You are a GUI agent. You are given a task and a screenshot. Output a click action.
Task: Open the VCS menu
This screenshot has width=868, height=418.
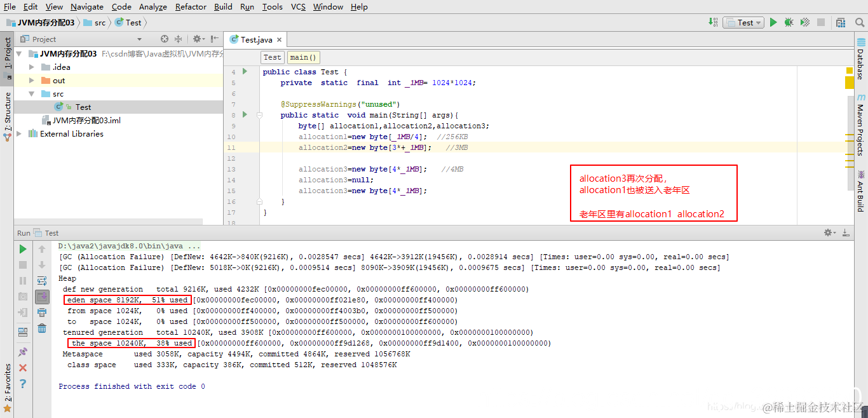[x=299, y=6]
